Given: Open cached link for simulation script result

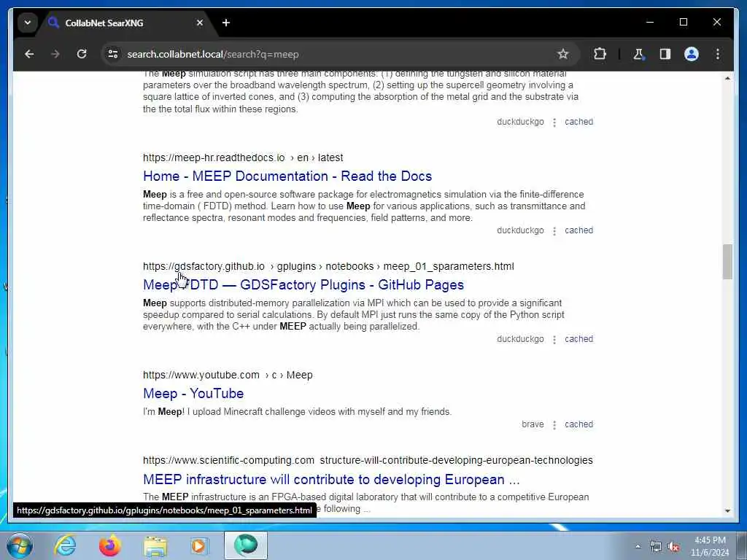Looking at the screenshot, I should (578, 122).
